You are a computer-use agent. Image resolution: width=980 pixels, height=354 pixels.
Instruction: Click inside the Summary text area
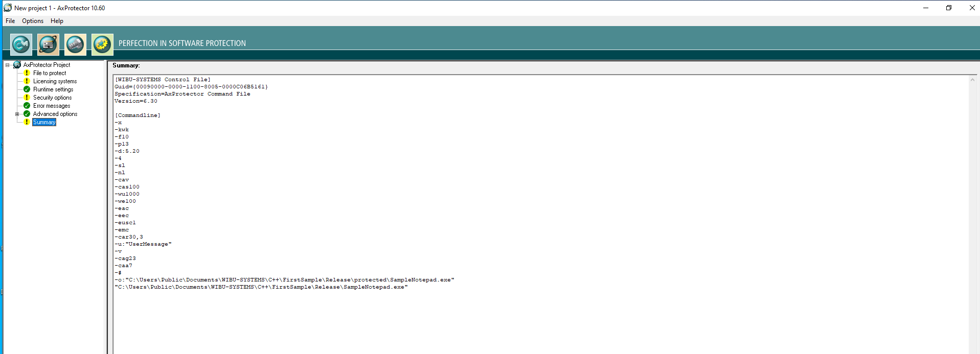tap(541, 215)
